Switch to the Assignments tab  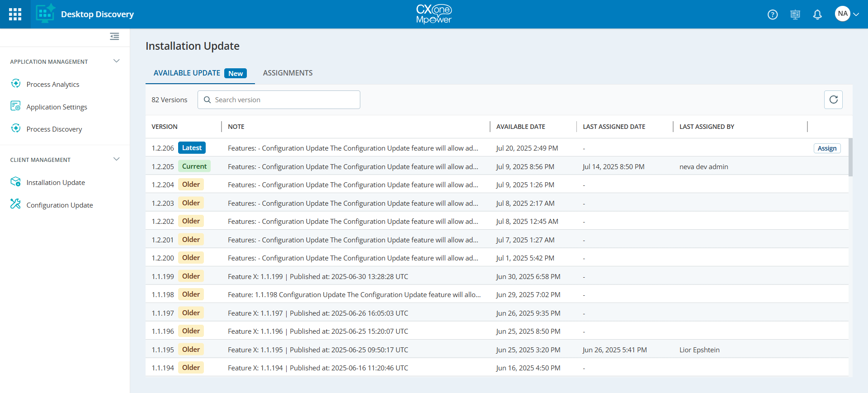[x=288, y=73]
